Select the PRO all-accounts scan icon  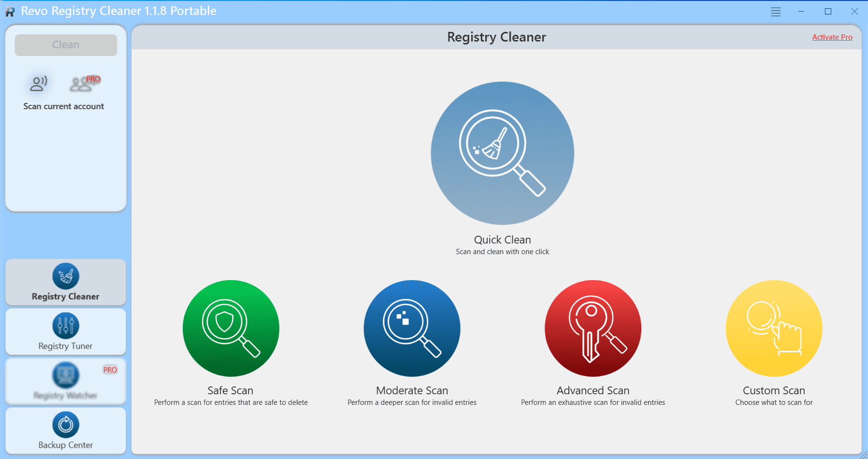click(x=85, y=84)
